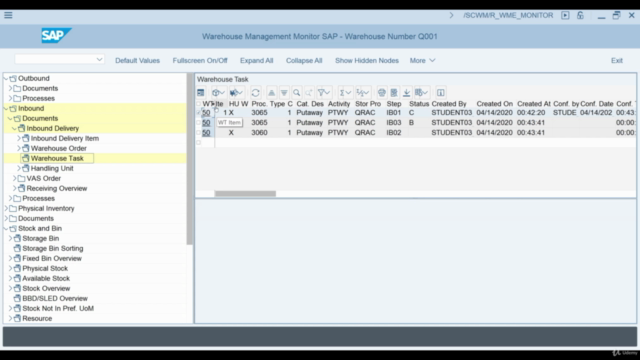Click the Subtotals icon
The height and width of the screenshot is (360, 640).
[x=362, y=93]
